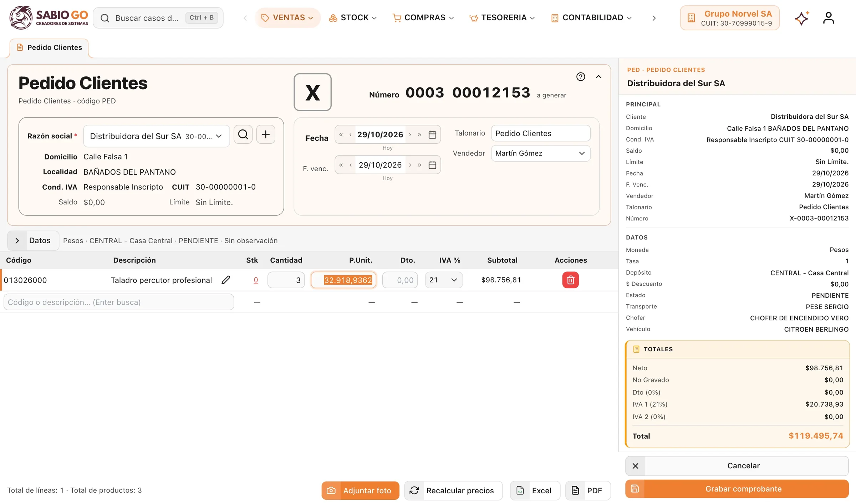Open Grupo Norvel SA company selector
856x504 pixels.
point(730,18)
